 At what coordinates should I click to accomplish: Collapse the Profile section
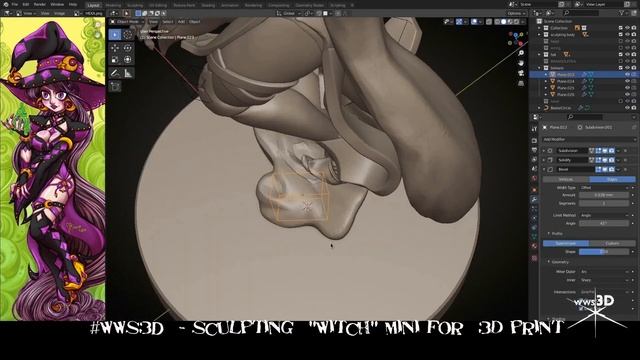click(x=549, y=233)
